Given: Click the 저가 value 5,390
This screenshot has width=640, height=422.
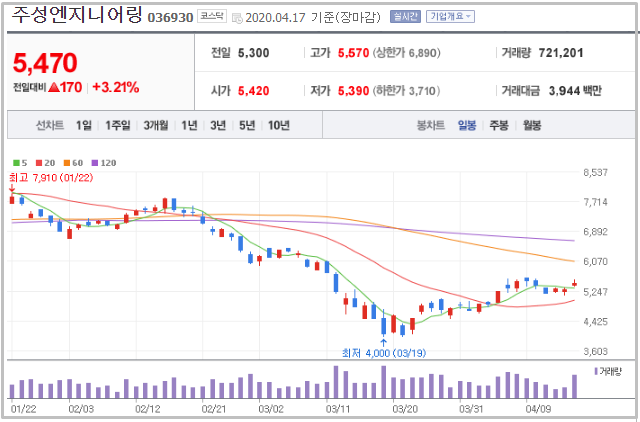Looking at the screenshot, I should (x=353, y=91).
